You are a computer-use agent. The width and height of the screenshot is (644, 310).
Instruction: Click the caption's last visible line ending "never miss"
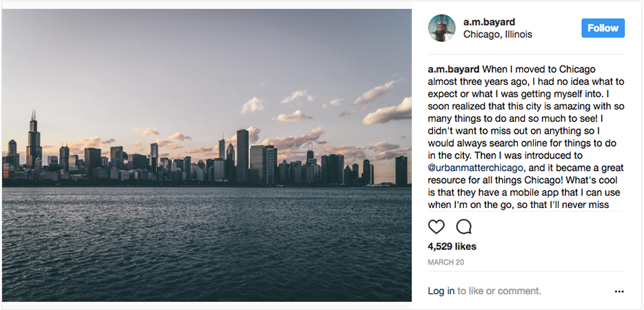pyautogui.click(x=518, y=205)
